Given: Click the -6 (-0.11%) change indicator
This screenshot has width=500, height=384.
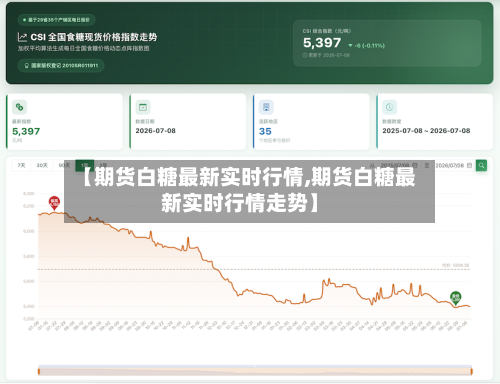Looking at the screenshot, I should pyautogui.click(x=366, y=45).
